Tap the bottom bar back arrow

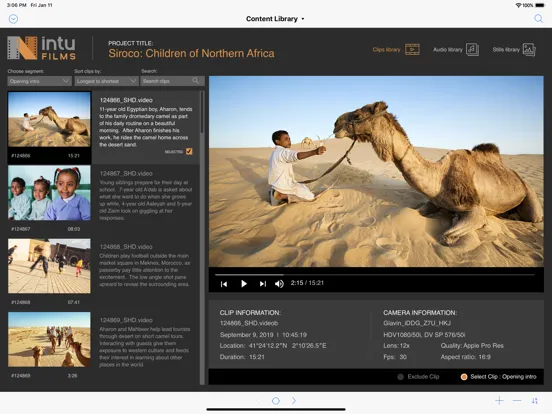point(258,401)
